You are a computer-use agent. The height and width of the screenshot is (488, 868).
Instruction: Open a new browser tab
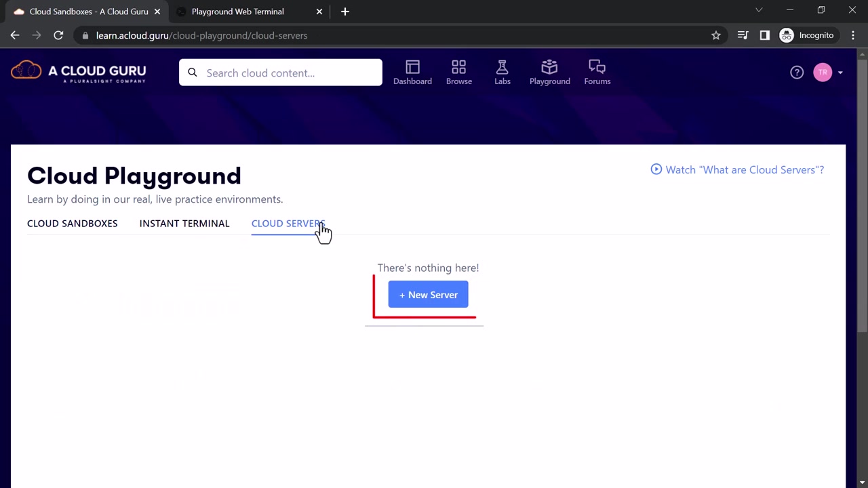(x=345, y=12)
